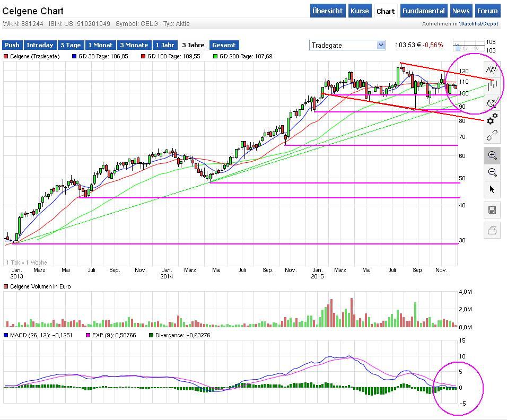The width and height of the screenshot is (507, 420).
Task: Open the Fundamental tab
Action: tap(423, 11)
